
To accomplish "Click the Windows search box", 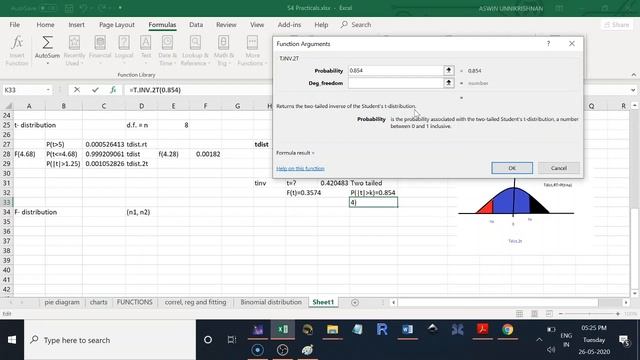I will tap(110, 340).
